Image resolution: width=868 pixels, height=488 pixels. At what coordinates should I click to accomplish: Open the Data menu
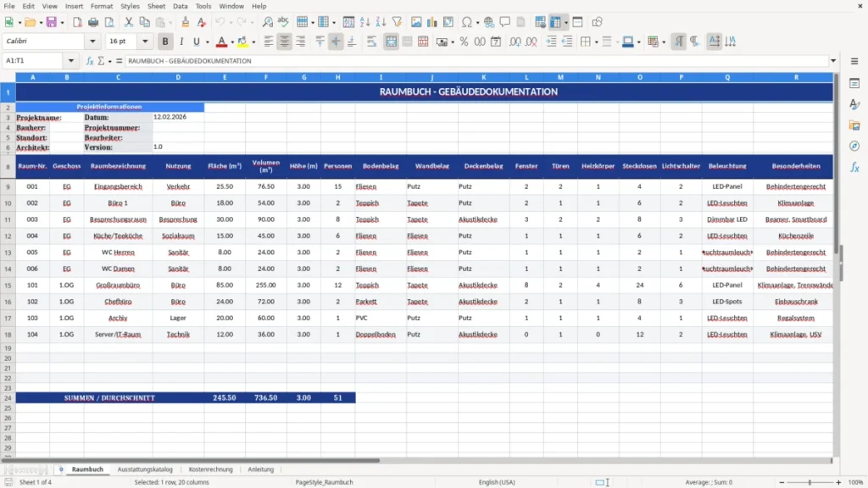point(180,6)
